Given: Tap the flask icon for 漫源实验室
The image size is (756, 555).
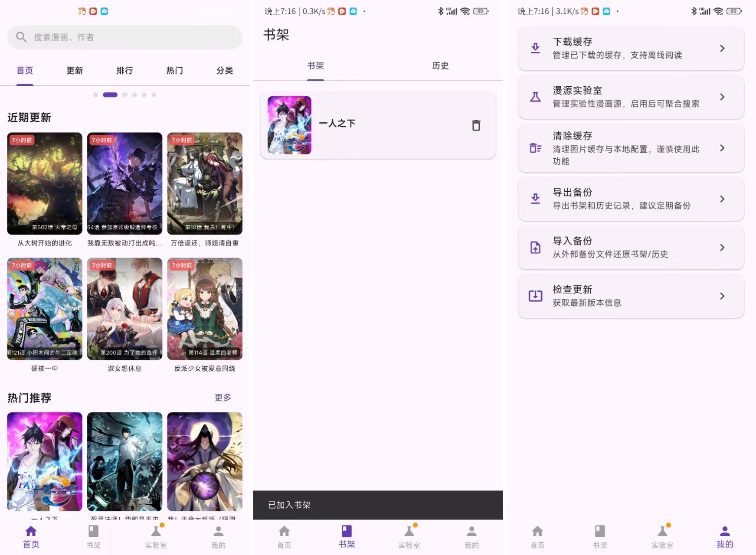Looking at the screenshot, I should click(535, 97).
